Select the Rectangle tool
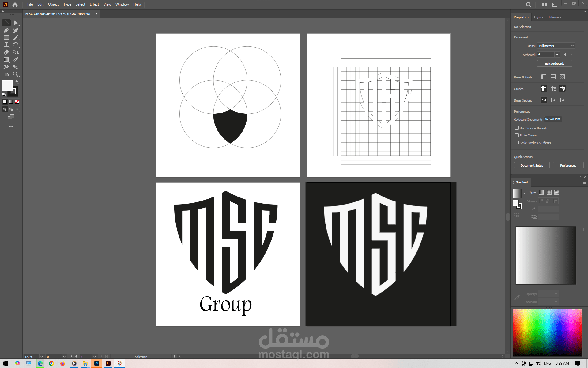 pyautogui.click(x=6, y=37)
